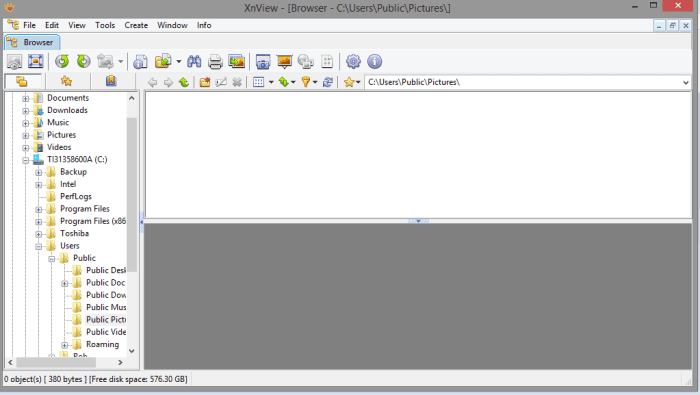Click the Delete X icon
Viewport: 700px width, 395px height.
[237, 82]
